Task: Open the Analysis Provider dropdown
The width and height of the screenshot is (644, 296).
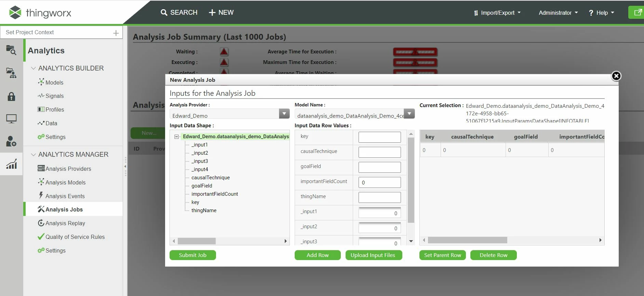Action: [x=284, y=114]
